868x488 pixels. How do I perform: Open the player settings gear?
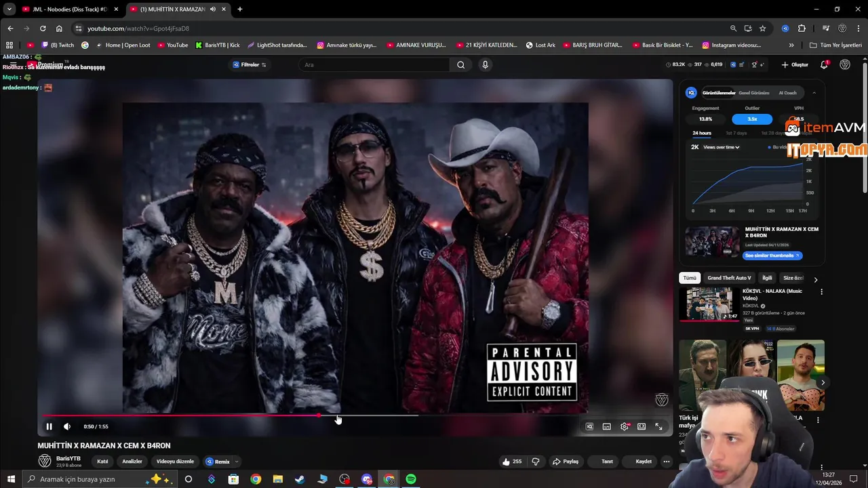coord(624,426)
